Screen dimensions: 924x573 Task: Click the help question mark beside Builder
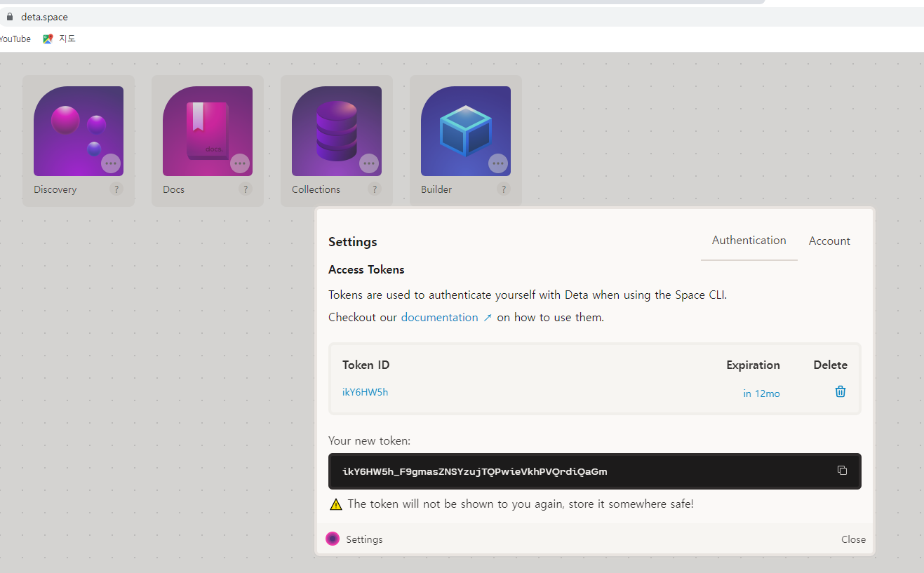(503, 189)
